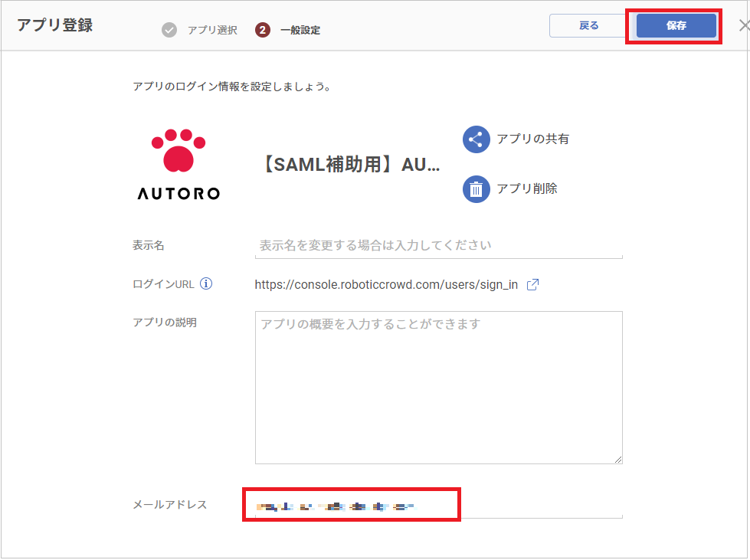
Task: Focus the 表示名 input field
Action: (x=439, y=246)
